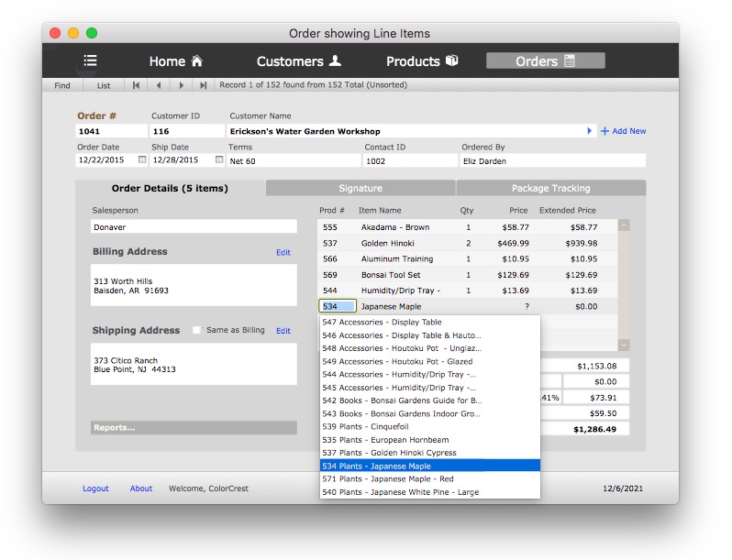Select 547 Accessories - Display Table
The height and width of the screenshot is (560, 732).
pyautogui.click(x=430, y=323)
